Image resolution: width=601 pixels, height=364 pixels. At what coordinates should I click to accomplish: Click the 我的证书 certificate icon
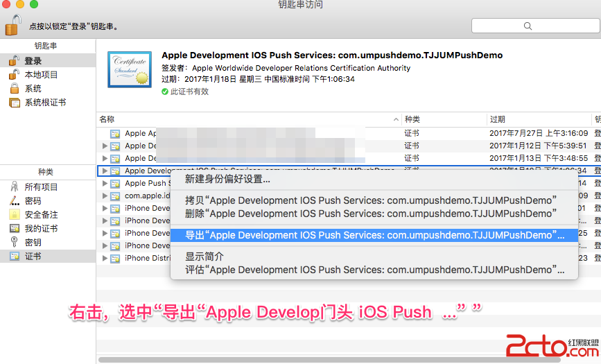point(14,229)
